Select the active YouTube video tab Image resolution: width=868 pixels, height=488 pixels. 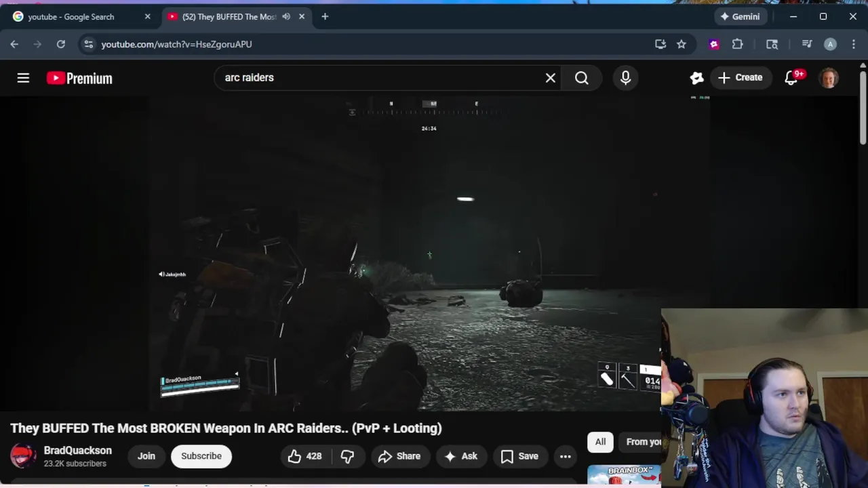[x=229, y=17]
